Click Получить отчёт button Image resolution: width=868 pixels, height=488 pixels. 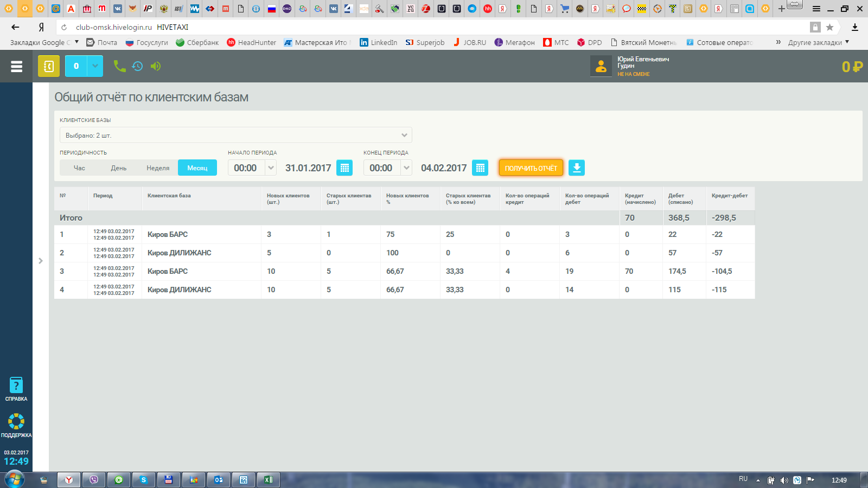tap(531, 168)
